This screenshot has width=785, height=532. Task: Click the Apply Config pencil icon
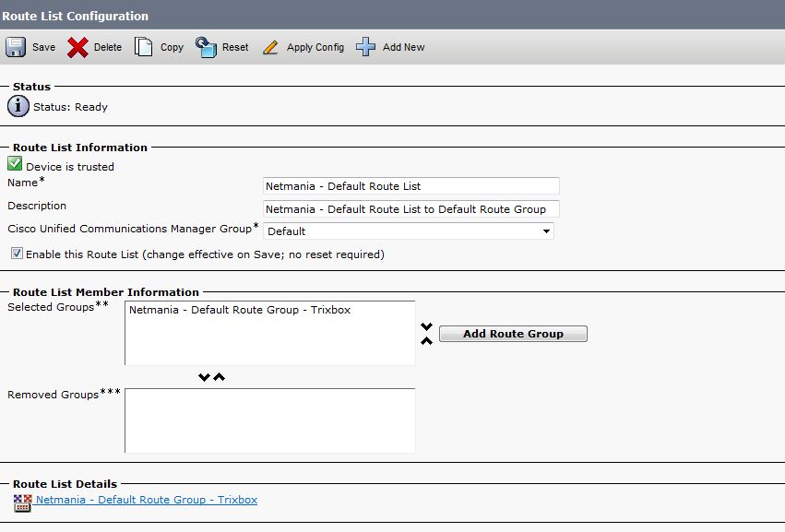pos(270,48)
